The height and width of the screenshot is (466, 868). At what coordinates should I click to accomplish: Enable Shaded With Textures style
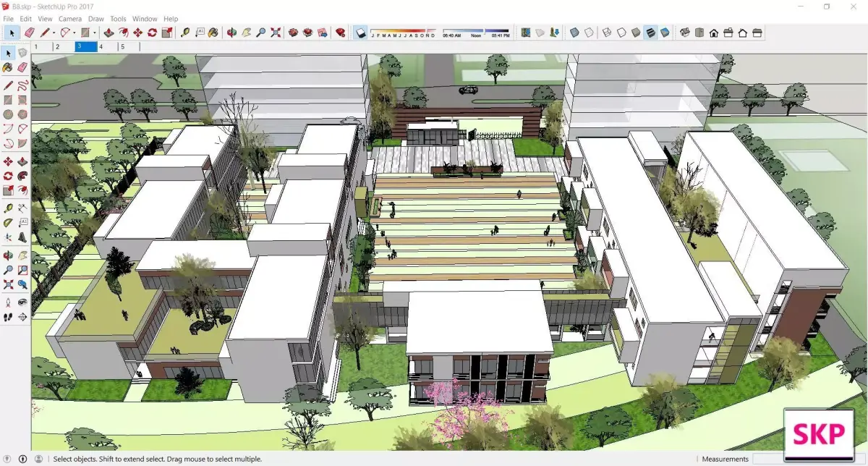650,33
